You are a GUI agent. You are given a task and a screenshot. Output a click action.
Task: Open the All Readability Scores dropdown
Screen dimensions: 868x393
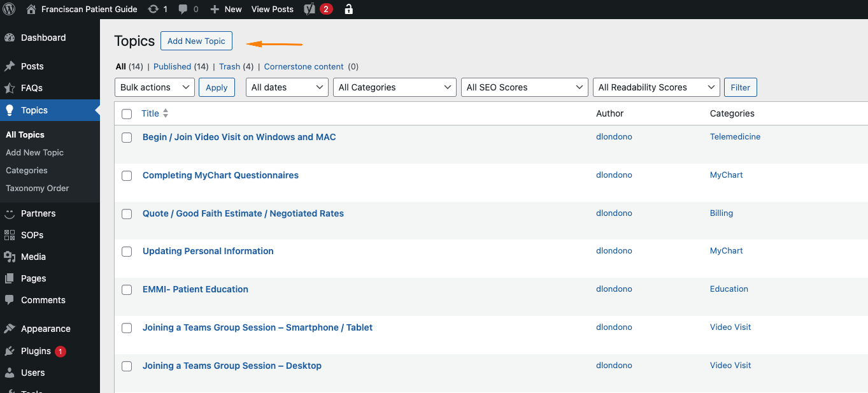[x=656, y=87]
